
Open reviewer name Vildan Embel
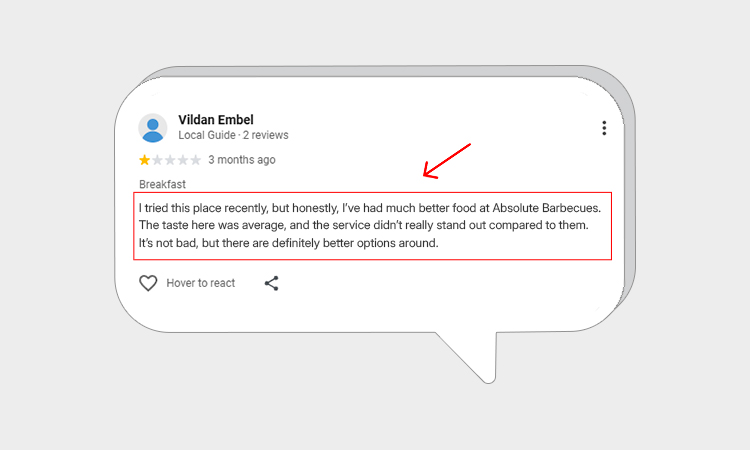coord(215,120)
